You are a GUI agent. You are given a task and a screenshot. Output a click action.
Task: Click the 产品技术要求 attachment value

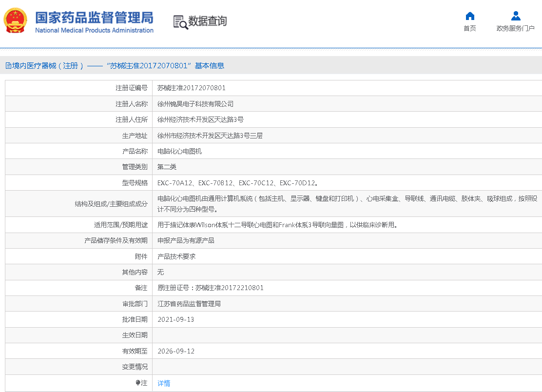pos(176,256)
